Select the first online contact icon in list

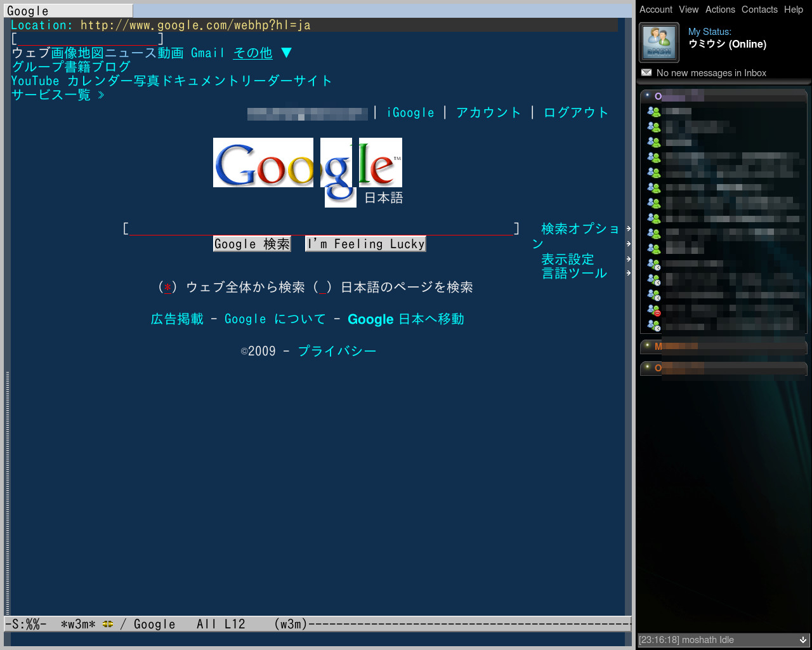click(654, 112)
